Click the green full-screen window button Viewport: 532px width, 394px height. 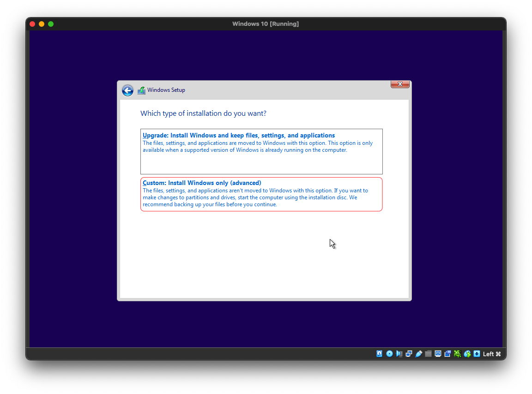pos(51,24)
